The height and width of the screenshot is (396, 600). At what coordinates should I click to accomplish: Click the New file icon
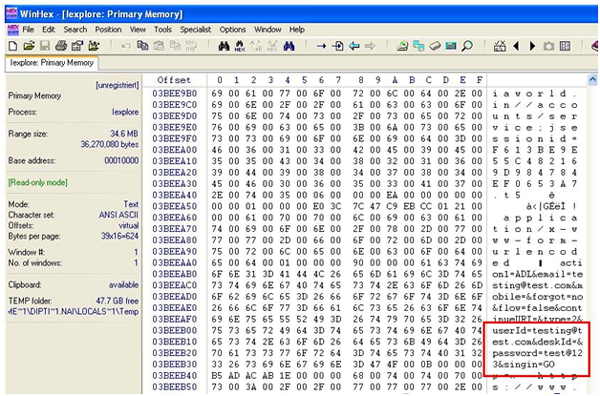(13, 46)
